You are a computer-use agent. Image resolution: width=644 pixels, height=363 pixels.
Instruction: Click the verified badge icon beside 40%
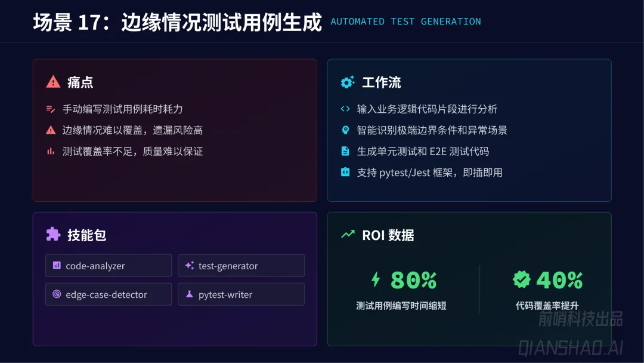(x=521, y=279)
